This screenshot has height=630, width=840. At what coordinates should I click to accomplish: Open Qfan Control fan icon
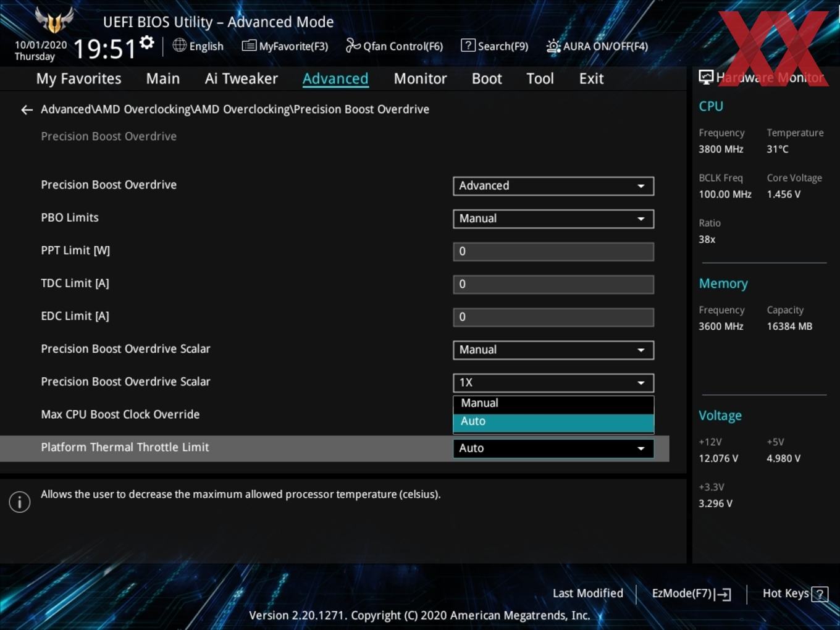coord(353,45)
